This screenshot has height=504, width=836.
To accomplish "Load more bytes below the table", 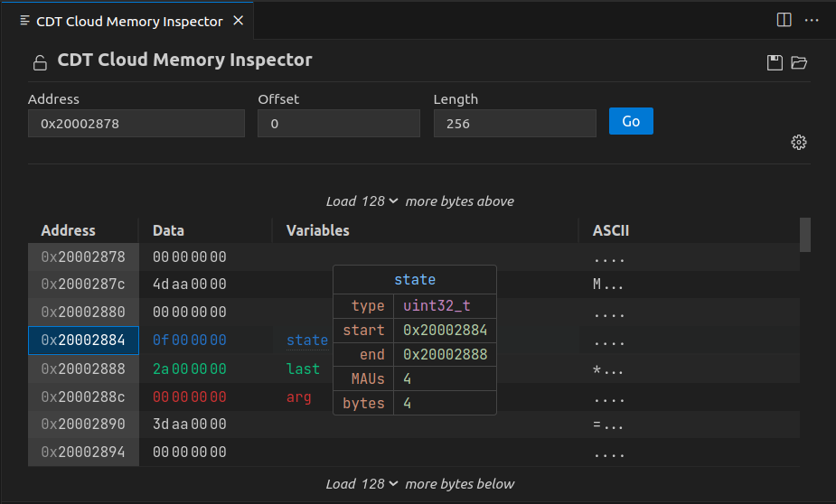I will (420, 484).
